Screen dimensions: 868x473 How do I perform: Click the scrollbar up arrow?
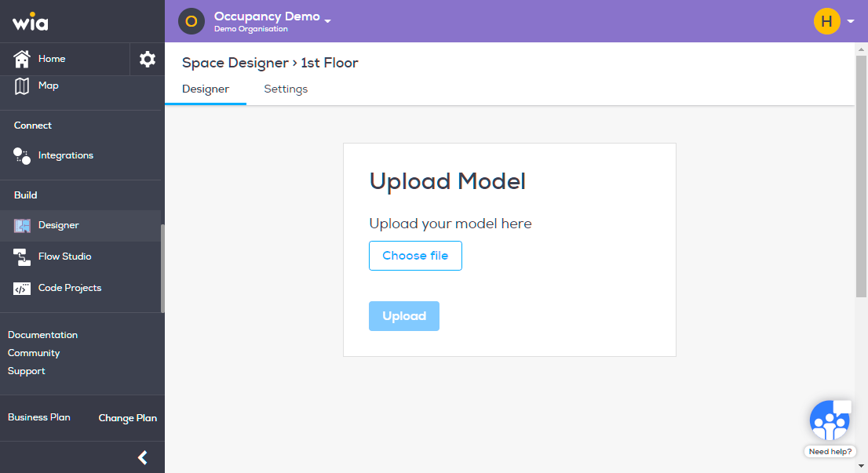[x=861, y=49]
